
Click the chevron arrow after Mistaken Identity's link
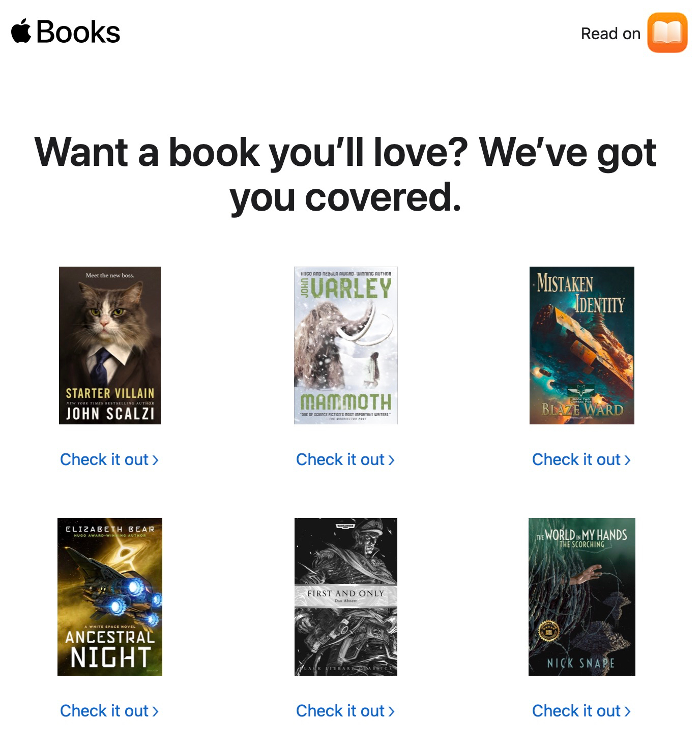[x=628, y=461]
